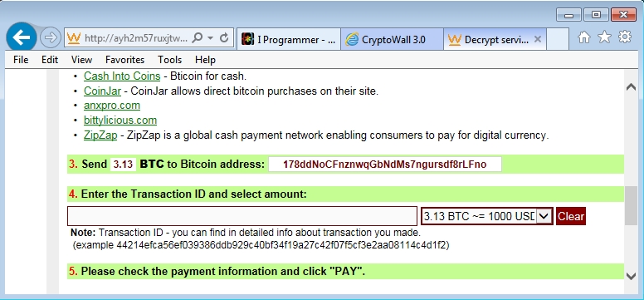Open the bittylicious.com link

(x=120, y=120)
